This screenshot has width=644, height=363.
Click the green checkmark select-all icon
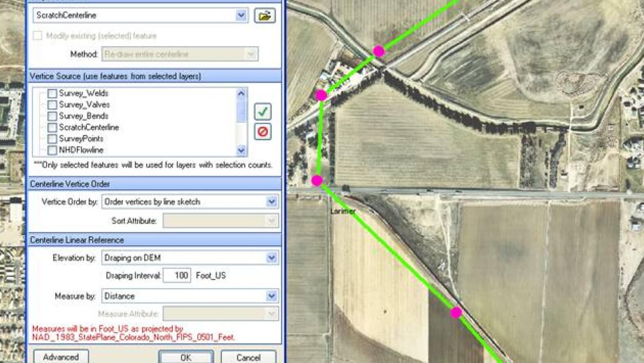pyautogui.click(x=262, y=111)
